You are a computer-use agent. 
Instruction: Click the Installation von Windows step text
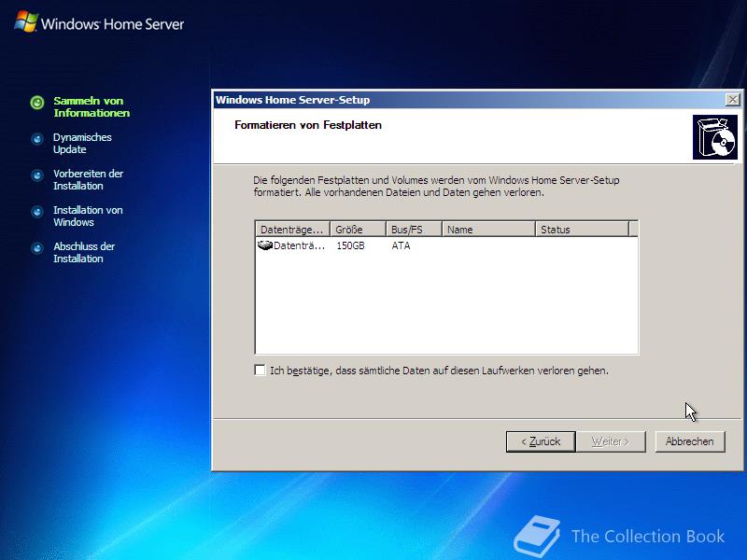point(88,217)
